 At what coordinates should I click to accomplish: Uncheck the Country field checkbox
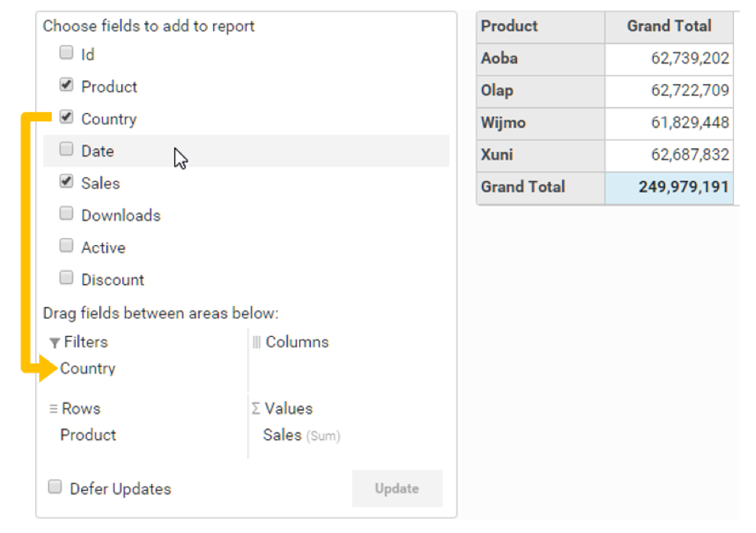[66, 117]
